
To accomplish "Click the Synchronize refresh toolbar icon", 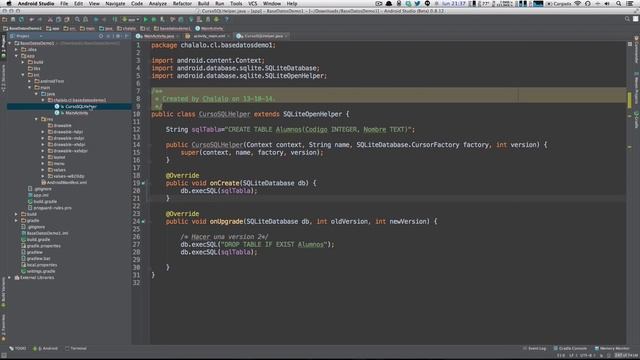I will pyautogui.click(x=22, y=19).
